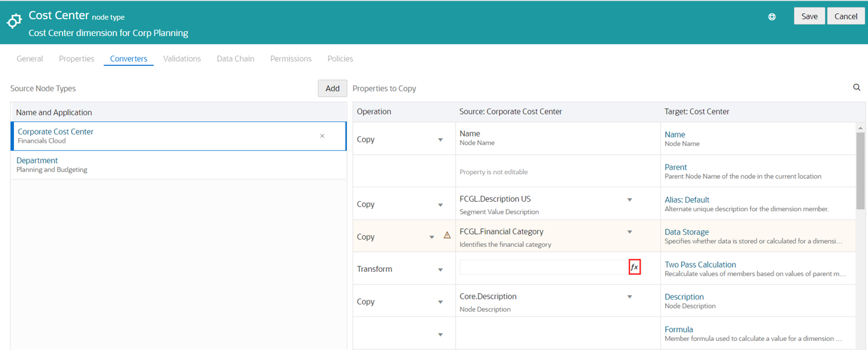The width and height of the screenshot is (868, 350).
Task: Select the Department source node type
Action: point(179,164)
